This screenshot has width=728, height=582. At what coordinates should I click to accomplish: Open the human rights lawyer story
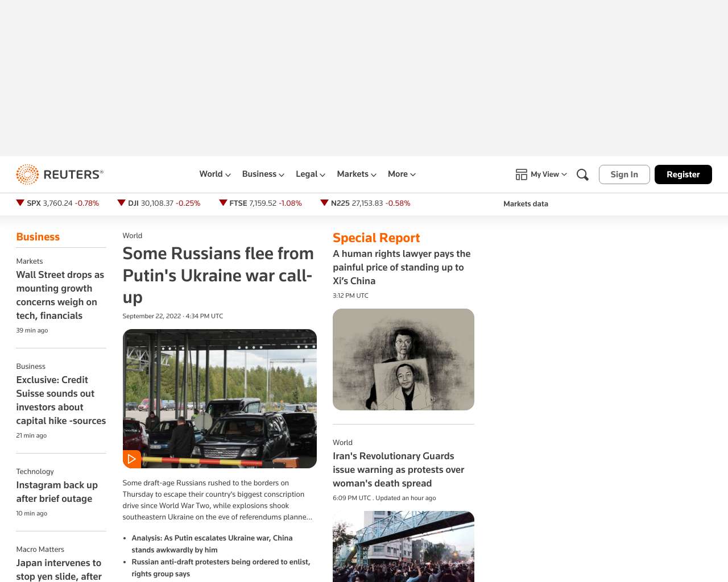[x=402, y=267]
